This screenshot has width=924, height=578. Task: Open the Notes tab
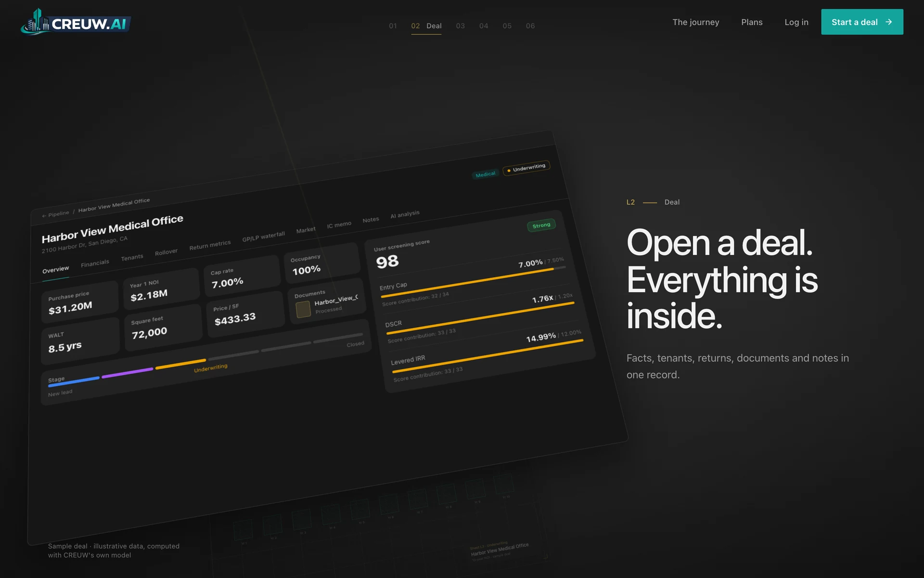(371, 220)
